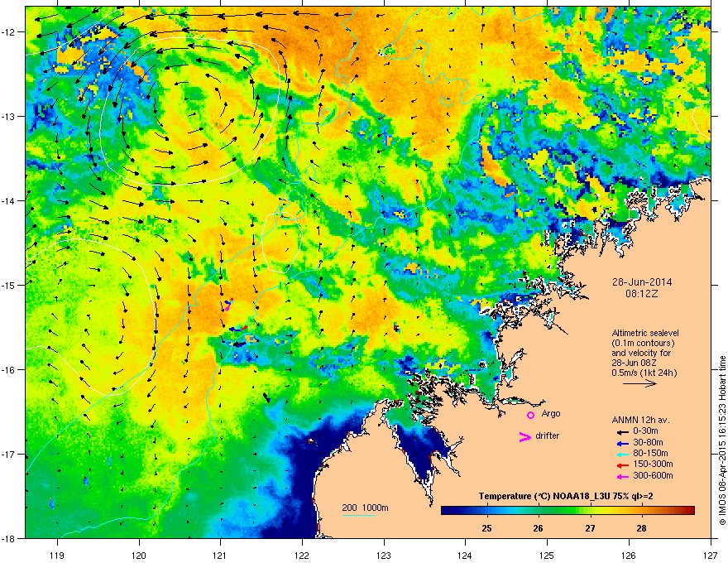728x563 pixels.
Task: Click the temperature colorbar at 27
Action: [590, 510]
